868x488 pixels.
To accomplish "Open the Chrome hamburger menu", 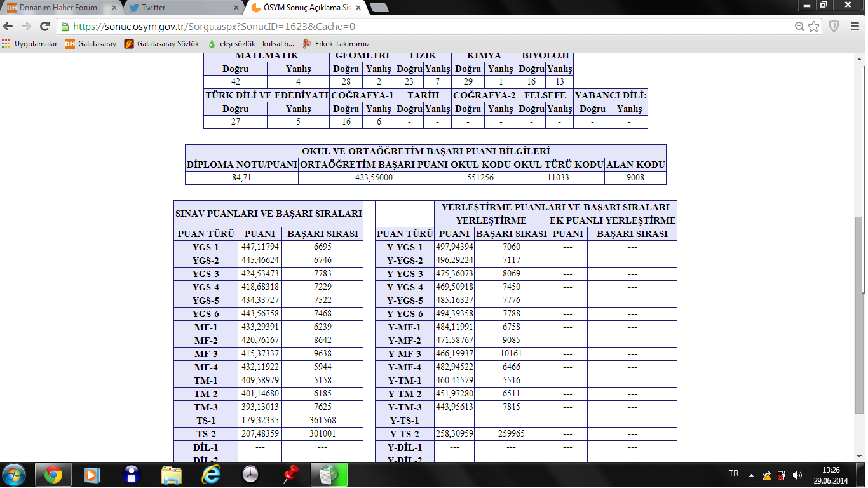I will pos(853,27).
